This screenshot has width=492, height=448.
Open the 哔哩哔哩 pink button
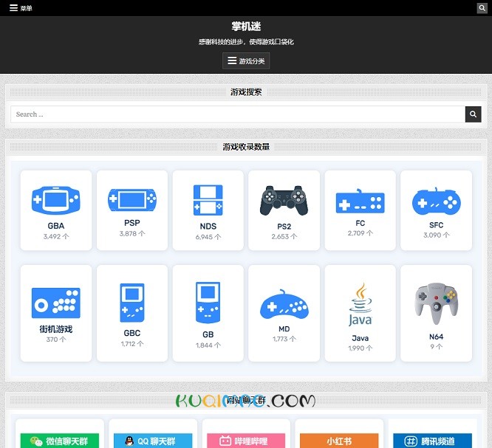pyautogui.click(x=246, y=441)
